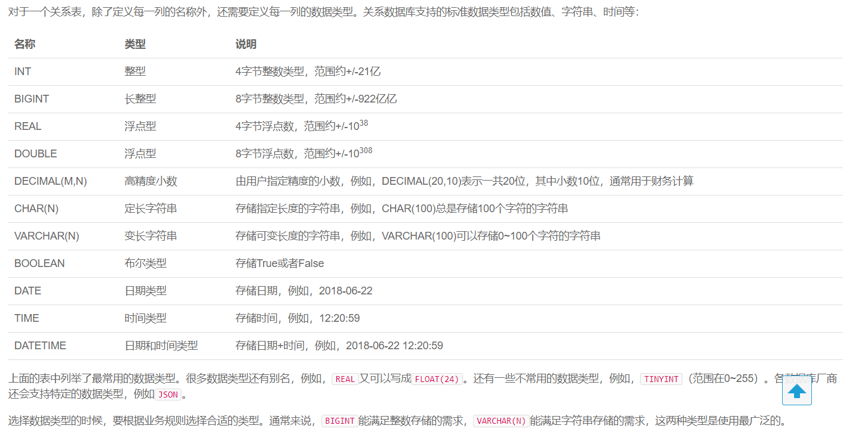Image resolution: width=868 pixels, height=444 pixels.
Task: Click the 名称 column header
Action: click(23, 44)
